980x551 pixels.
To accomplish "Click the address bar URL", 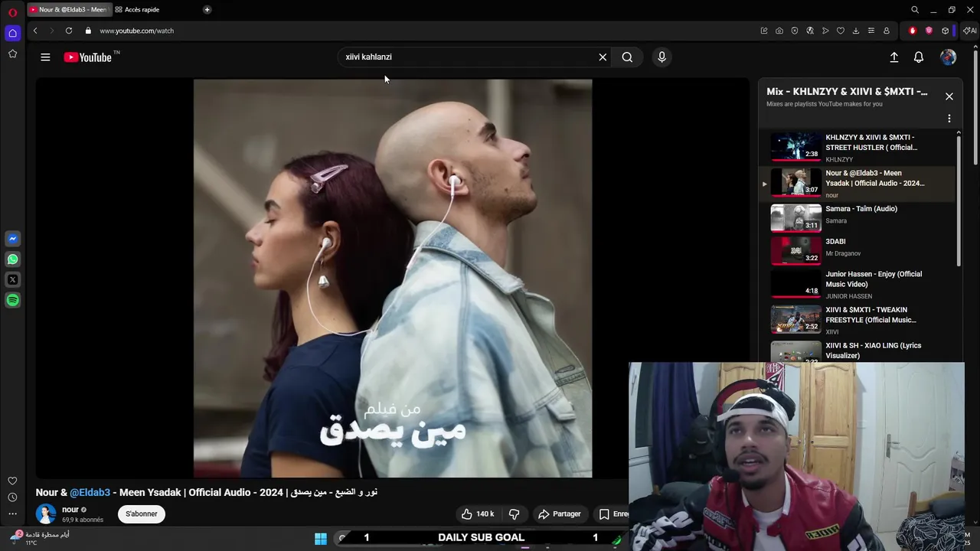I will coord(137,31).
